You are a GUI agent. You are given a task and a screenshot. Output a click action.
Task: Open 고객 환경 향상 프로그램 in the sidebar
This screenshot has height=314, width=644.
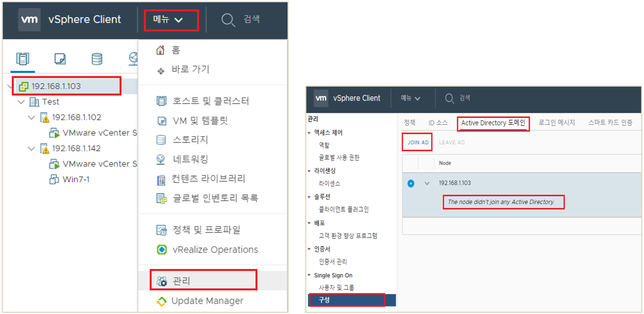(x=348, y=236)
